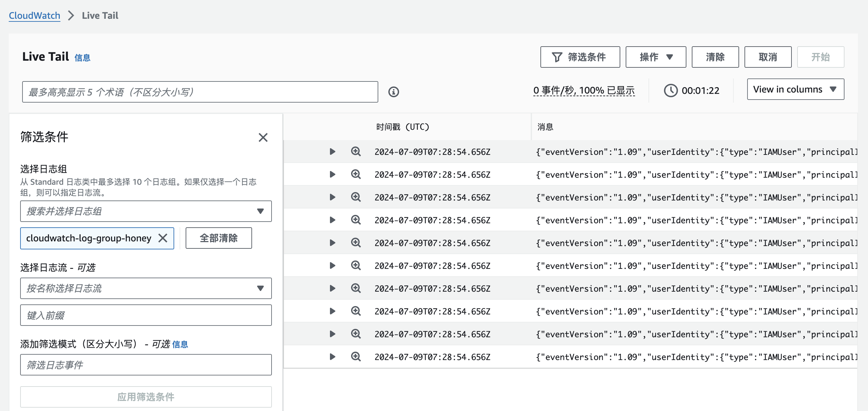868x411 pixels.
Task: Expand the third log event row
Action: 332,197
